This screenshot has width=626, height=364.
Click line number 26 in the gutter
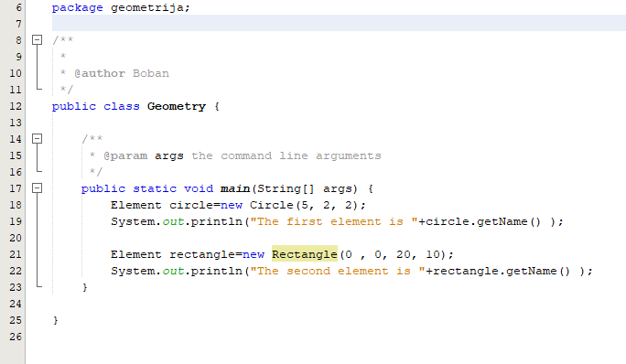[16, 337]
